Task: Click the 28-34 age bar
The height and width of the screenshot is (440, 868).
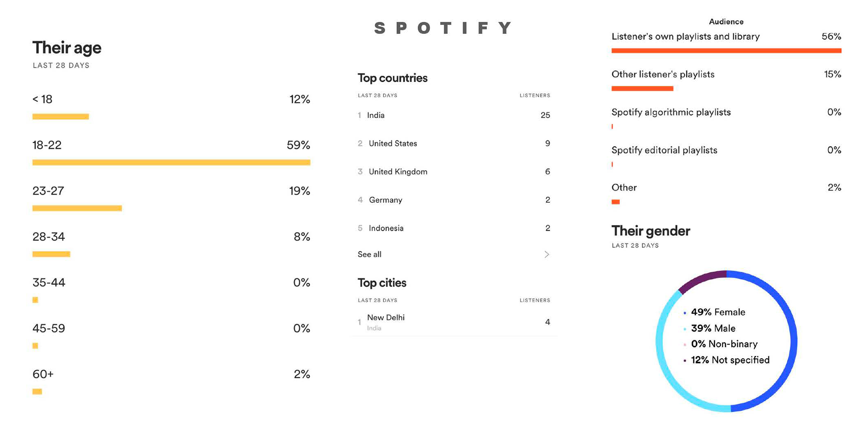Action: (51, 254)
